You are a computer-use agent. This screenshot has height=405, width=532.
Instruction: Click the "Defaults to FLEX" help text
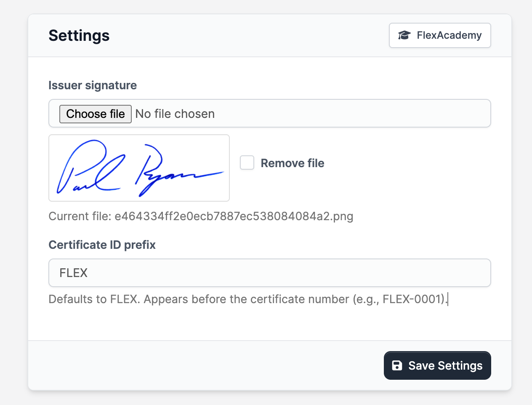click(x=93, y=299)
